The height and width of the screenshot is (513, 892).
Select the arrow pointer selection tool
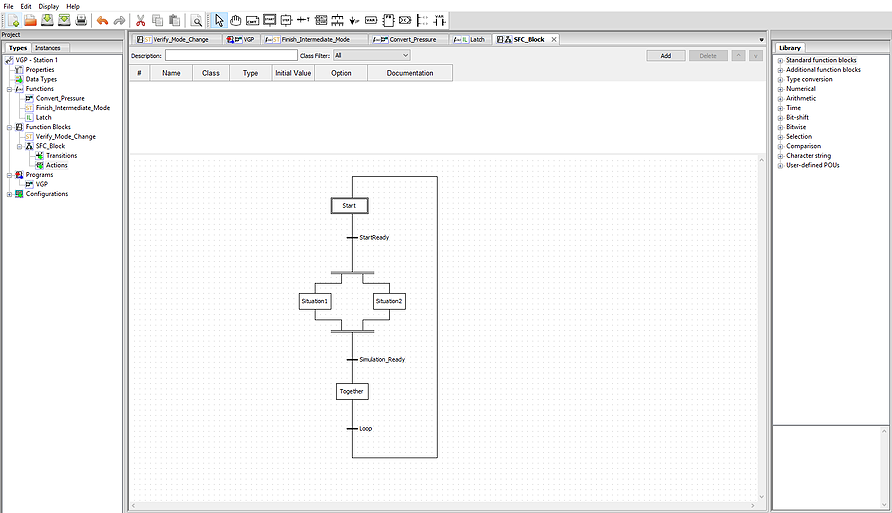[x=220, y=20]
